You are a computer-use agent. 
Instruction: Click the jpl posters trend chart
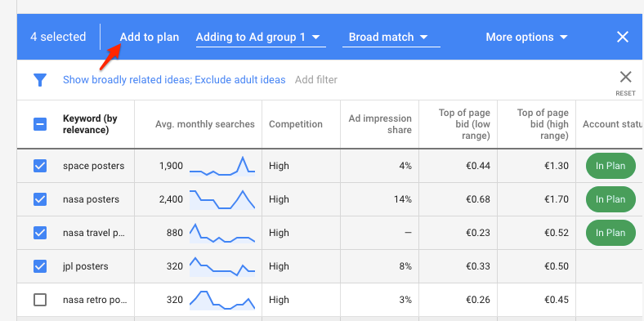(x=222, y=266)
